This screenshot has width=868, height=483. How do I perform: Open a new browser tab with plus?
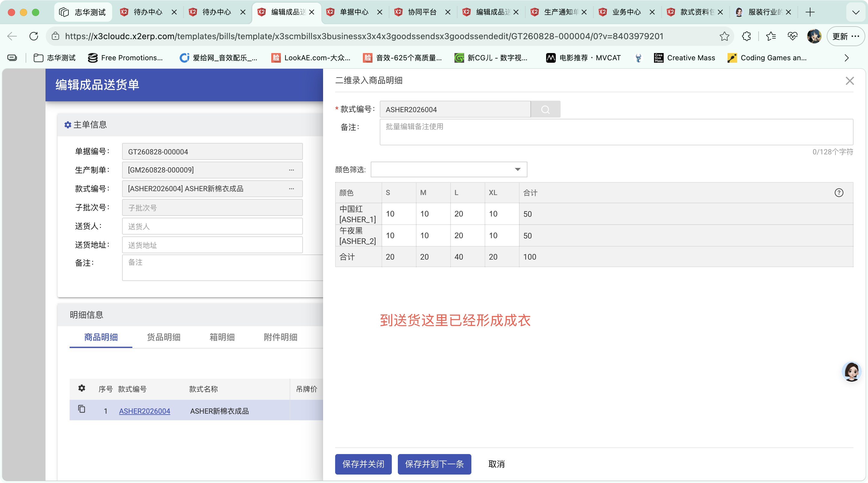pos(810,12)
